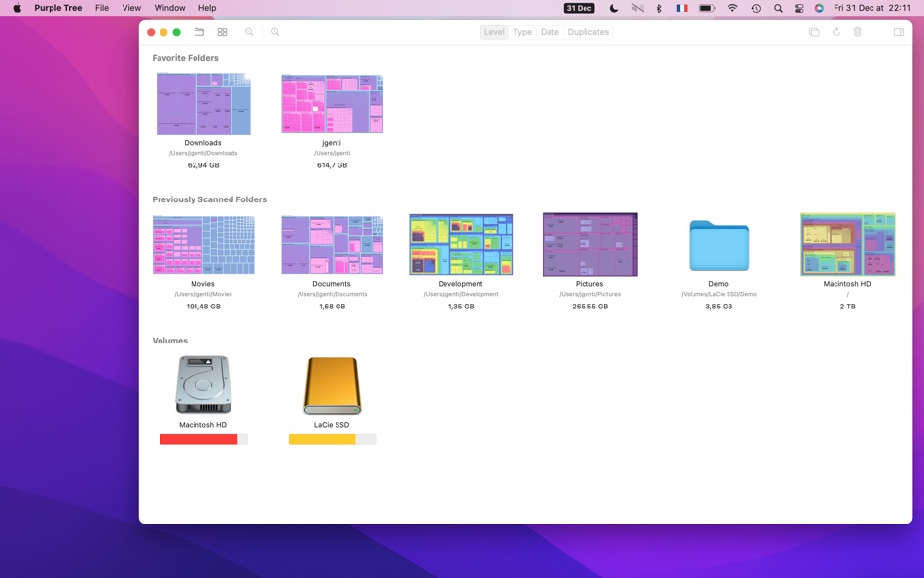Click the Downloads folder name label
Screen dimensions: 924x578
202,143
